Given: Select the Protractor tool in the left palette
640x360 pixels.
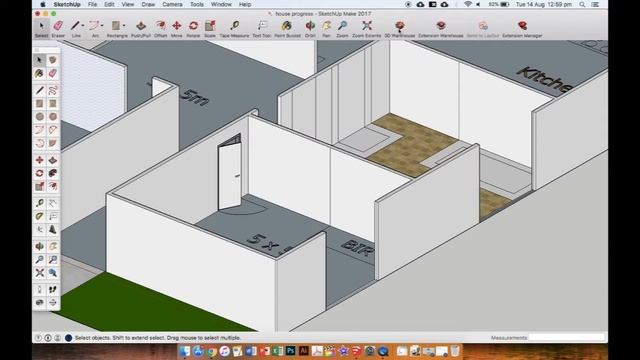Looking at the screenshot, I should [x=40, y=216].
